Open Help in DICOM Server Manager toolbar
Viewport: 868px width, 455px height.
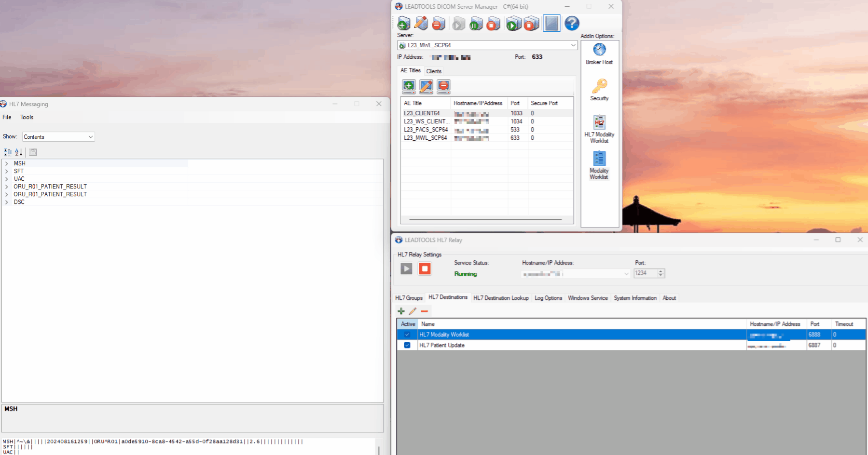(572, 23)
